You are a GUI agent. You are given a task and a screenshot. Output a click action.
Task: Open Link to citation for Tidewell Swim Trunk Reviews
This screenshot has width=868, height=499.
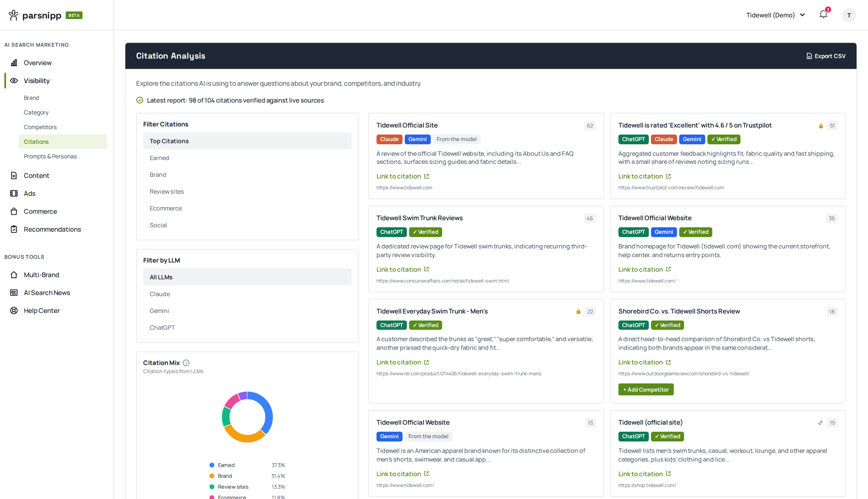[402, 269]
